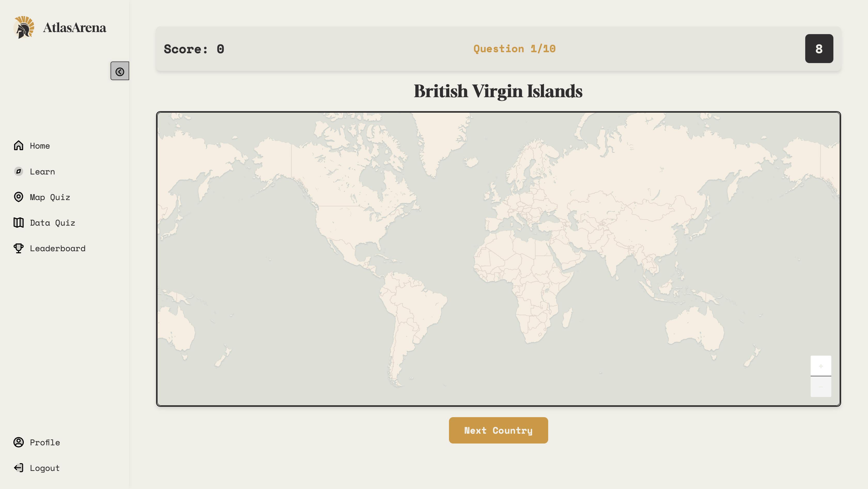Open the Leaderboard menu item

(58, 248)
